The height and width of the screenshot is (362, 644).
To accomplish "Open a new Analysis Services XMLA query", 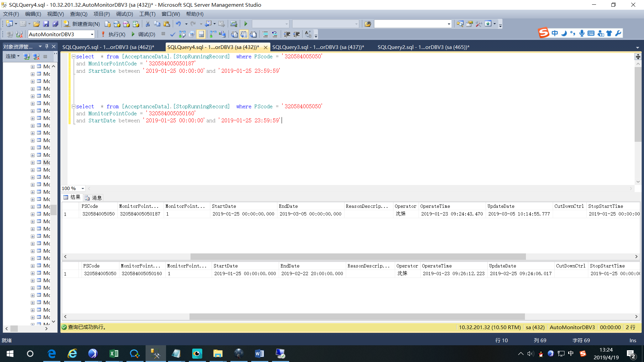I will pyautogui.click(x=136, y=24).
